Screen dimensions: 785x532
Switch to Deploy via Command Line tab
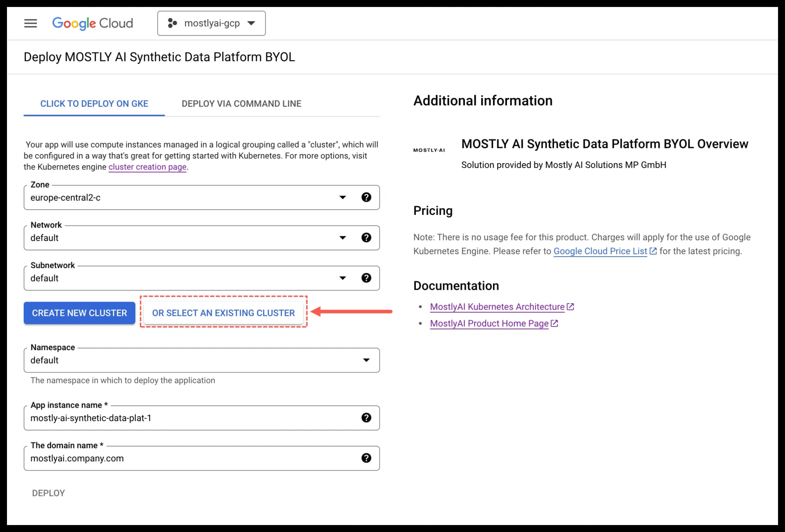(241, 103)
